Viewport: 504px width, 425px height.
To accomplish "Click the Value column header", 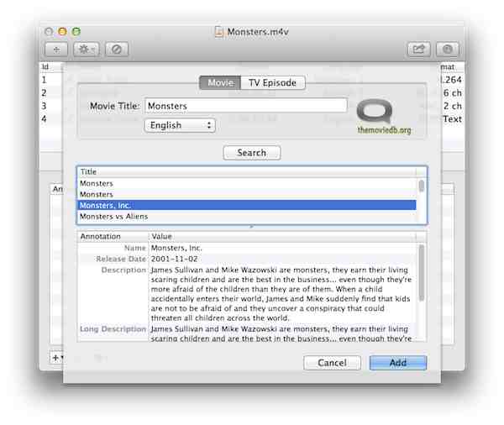I will [283, 236].
